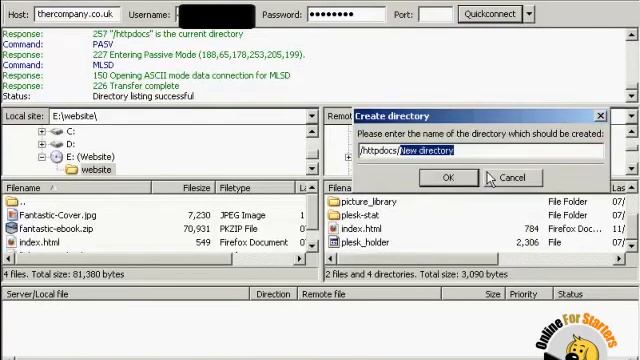Viewport: 640px width, 360px height.
Task: Click 'Directory listing successful' status line
Action: [143, 96]
